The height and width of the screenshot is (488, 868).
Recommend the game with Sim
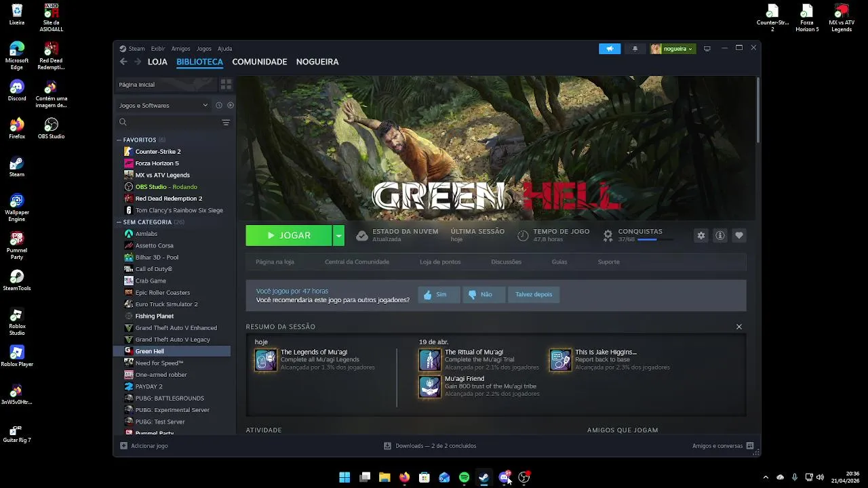pos(439,294)
